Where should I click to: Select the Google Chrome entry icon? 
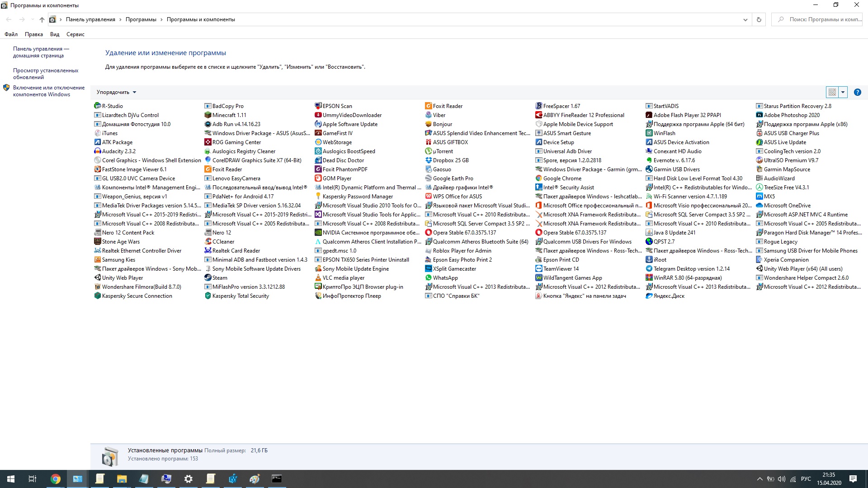[538, 178]
